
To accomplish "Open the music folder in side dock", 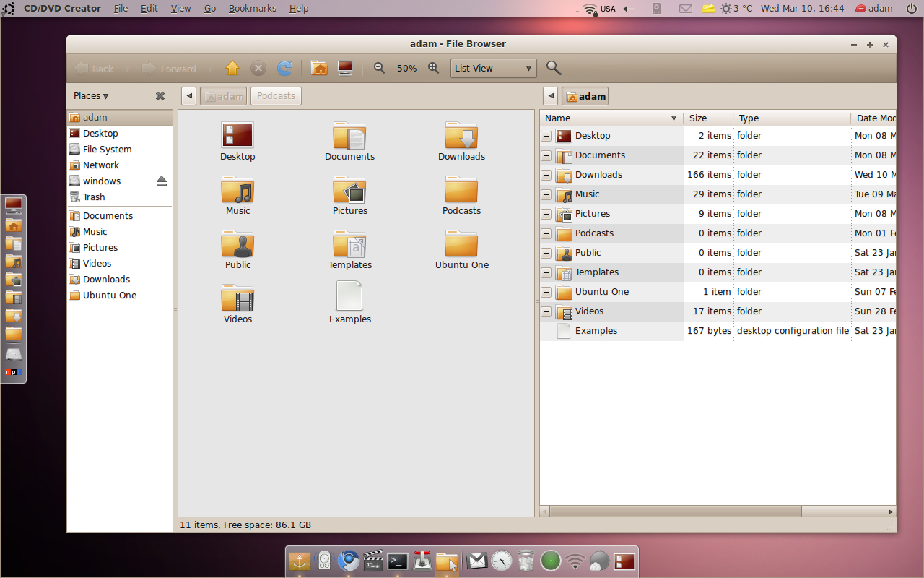I will 14,262.
